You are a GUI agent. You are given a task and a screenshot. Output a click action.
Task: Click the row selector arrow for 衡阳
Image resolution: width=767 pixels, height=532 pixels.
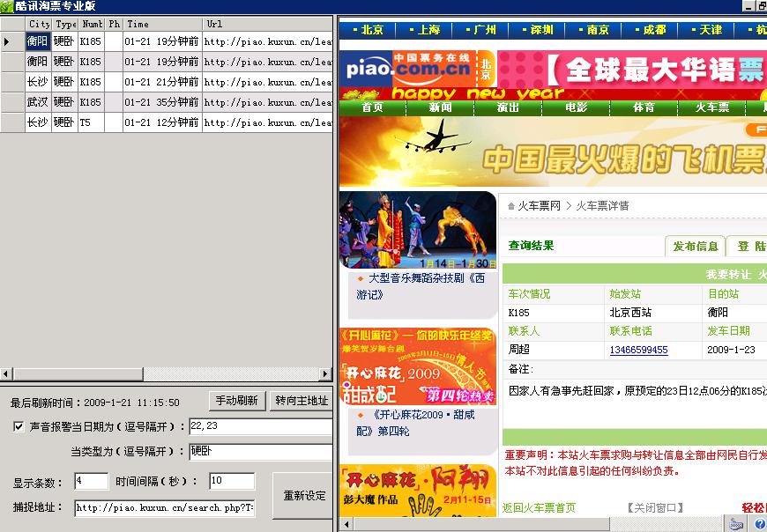click(x=6, y=41)
